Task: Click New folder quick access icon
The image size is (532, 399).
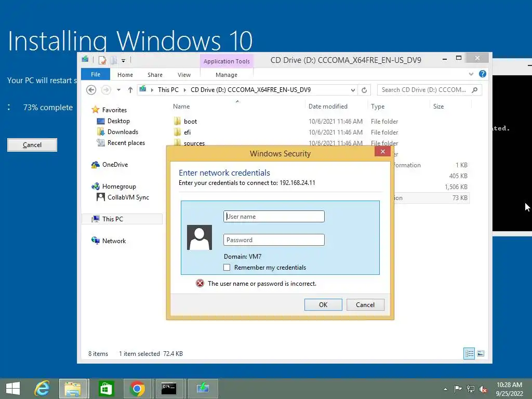Action: click(113, 60)
